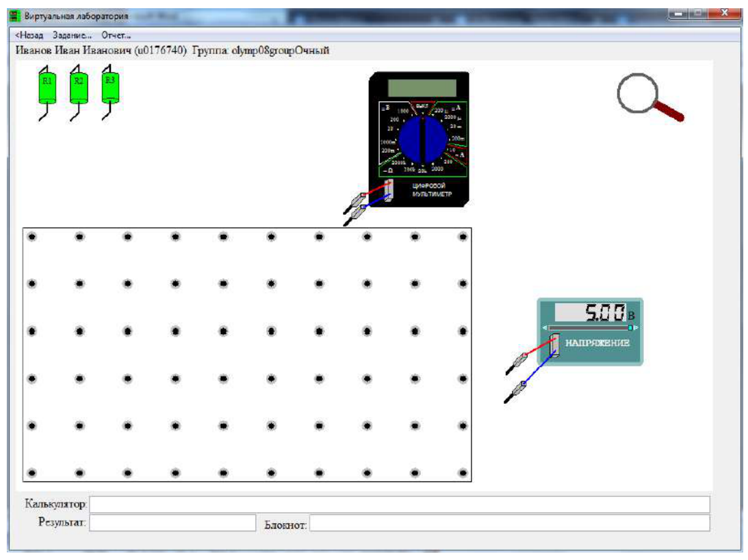Pick up the green R2 resistor
Viewport: 748px width, 560px height.
(x=79, y=88)
